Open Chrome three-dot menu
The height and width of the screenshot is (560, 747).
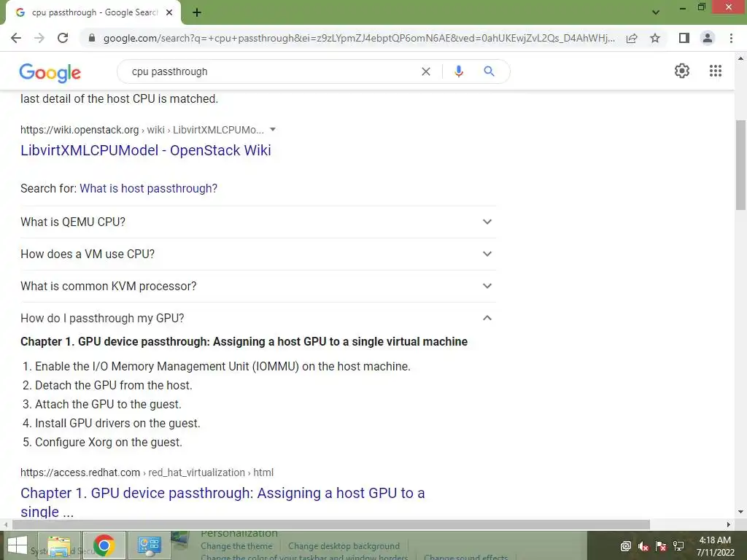tap(731, 38)
